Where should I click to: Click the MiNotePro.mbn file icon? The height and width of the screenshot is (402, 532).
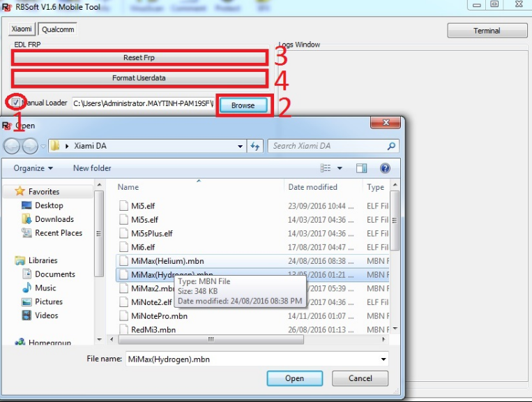pyautogui.click(x=124, y=315)
